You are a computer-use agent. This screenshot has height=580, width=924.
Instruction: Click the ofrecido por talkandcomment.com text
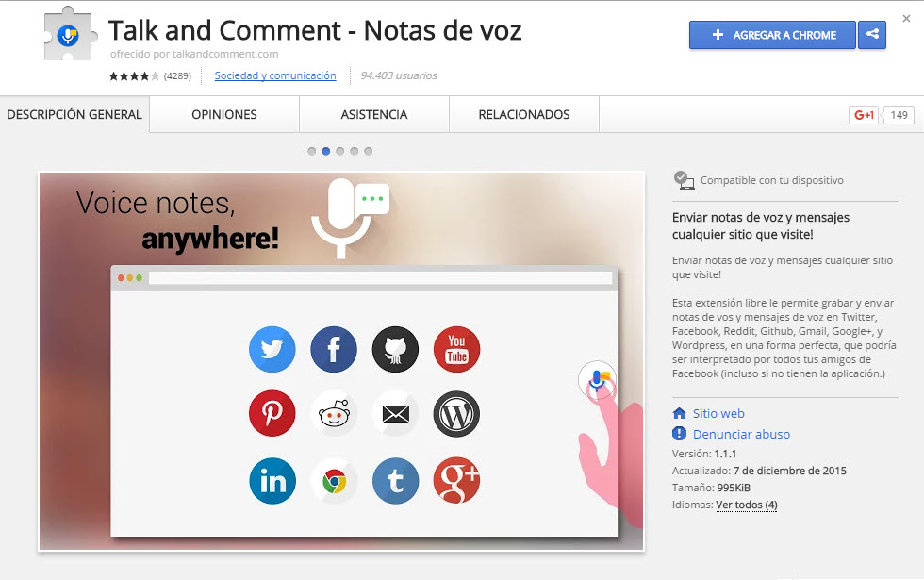coord(194,55)
